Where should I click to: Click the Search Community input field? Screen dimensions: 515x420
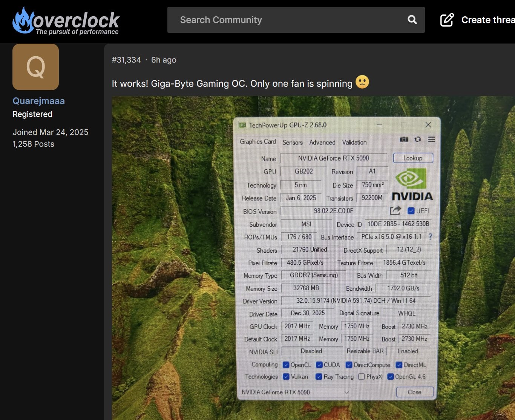(287, 20)
